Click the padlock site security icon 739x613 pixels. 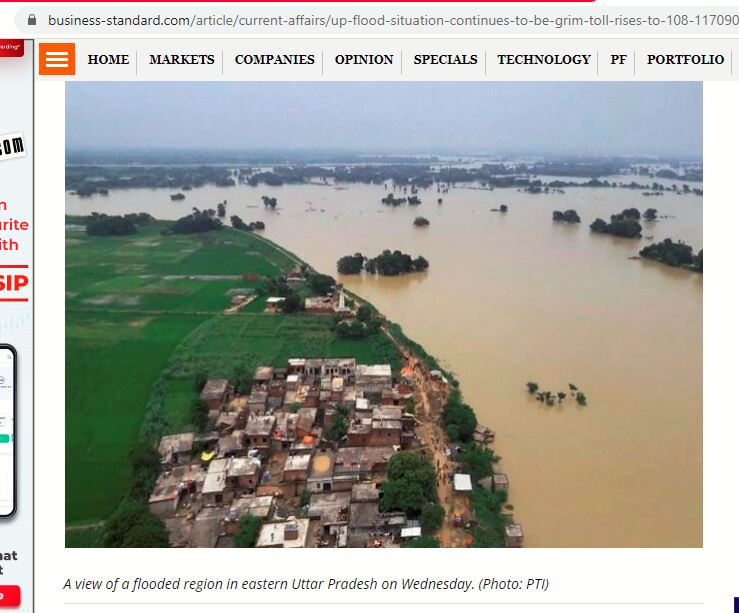click(x=32, y=20)
